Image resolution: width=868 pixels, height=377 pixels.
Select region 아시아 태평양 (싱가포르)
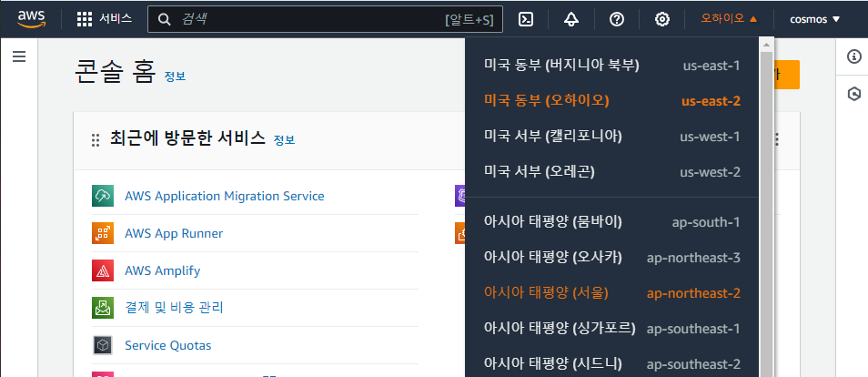click(x=611, y=328)
